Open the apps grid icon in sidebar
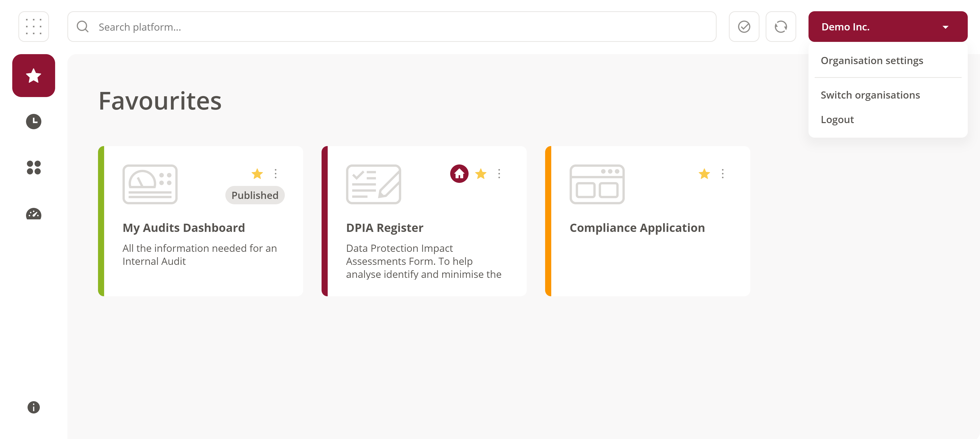The width and height of the screenshot is (980, 439). point(33,168)
